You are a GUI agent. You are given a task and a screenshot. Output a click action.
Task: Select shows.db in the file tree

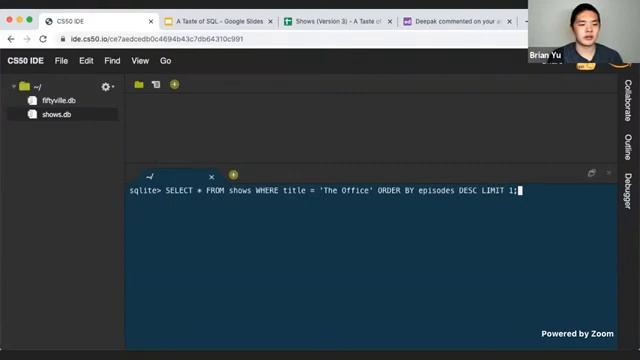[57, 115]
